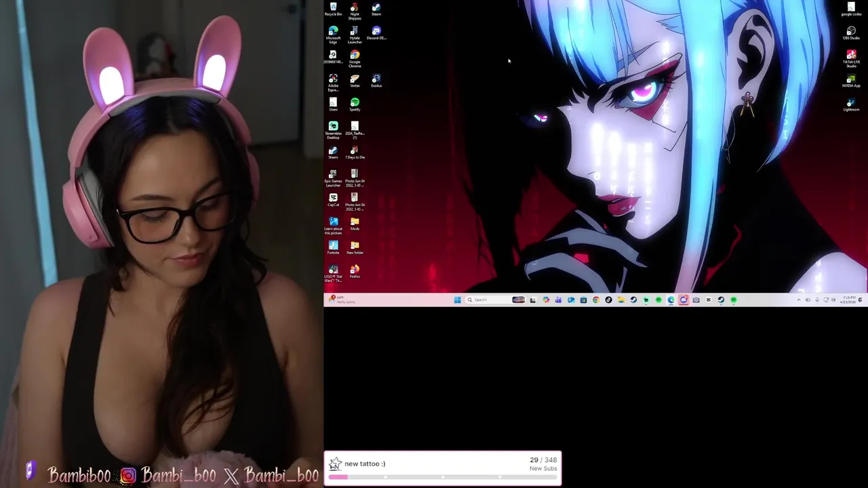Open Outlook from the taskbar

[x=571, y=300]
